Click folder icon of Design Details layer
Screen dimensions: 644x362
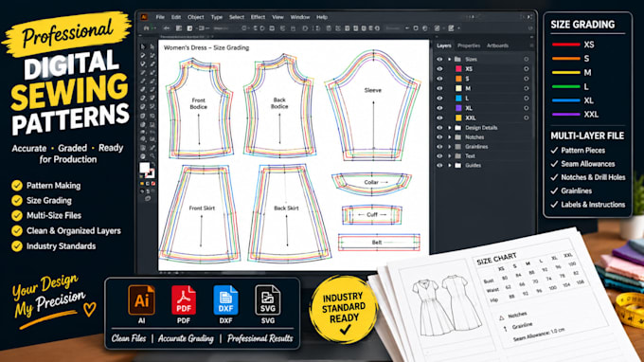(458, 128)
